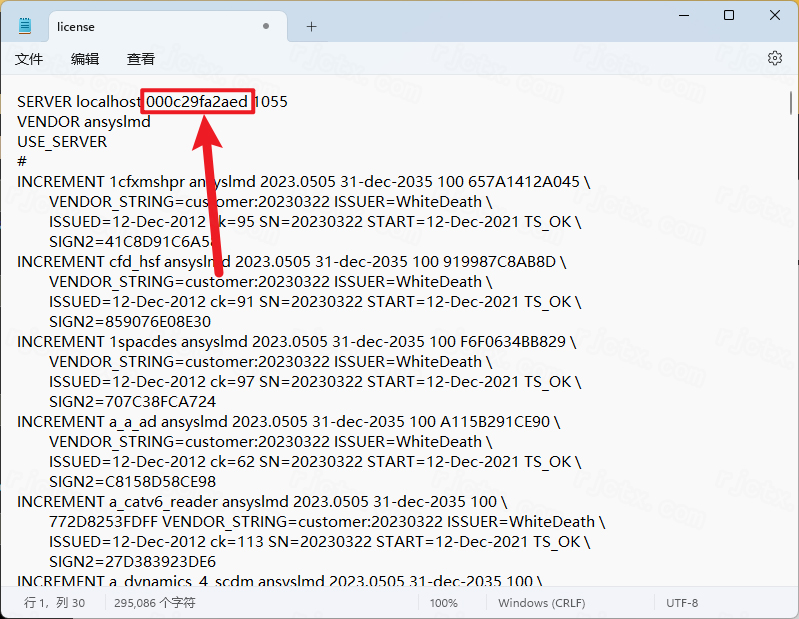Click the INCREMENT a_a_ad line
799x619 pixels.
[x=288, y=422]
